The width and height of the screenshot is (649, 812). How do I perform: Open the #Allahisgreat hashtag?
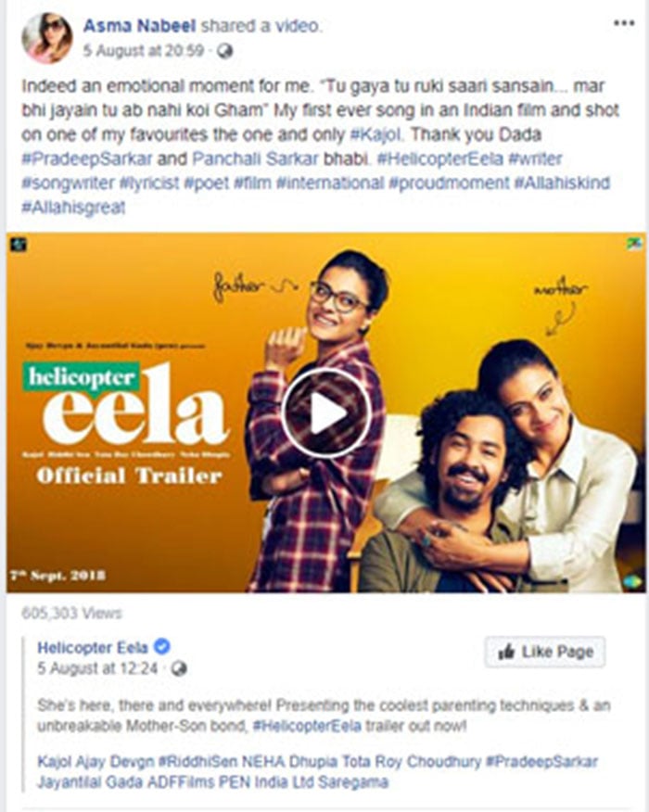pos(73,208)
